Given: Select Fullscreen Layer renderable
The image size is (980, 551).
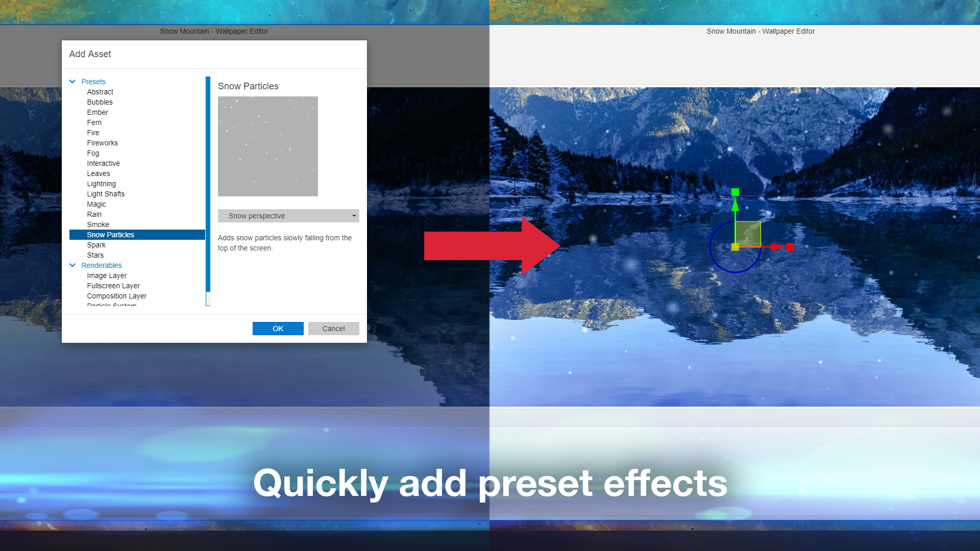Looking at the screenshot, I should coord(113,285).
